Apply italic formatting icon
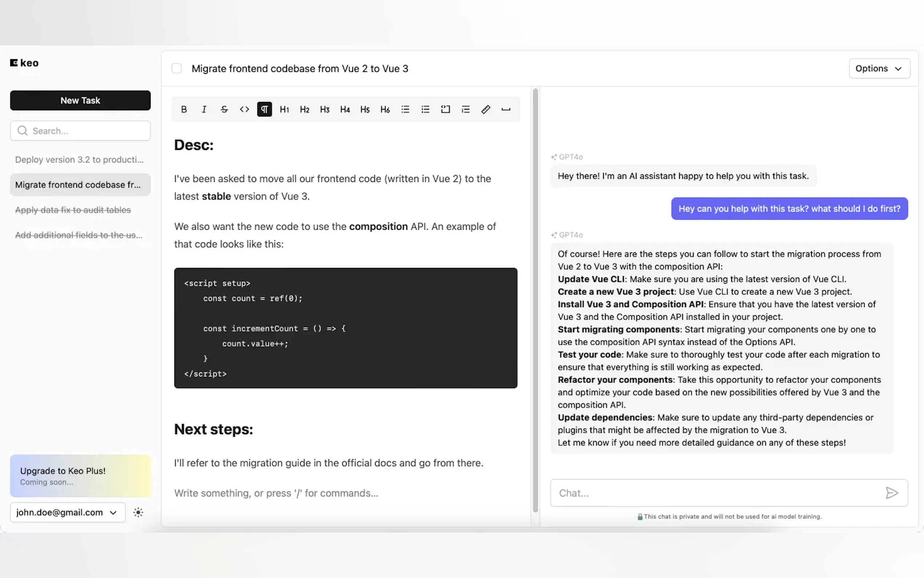Screen dimensions: 924x578 [204, 109]
